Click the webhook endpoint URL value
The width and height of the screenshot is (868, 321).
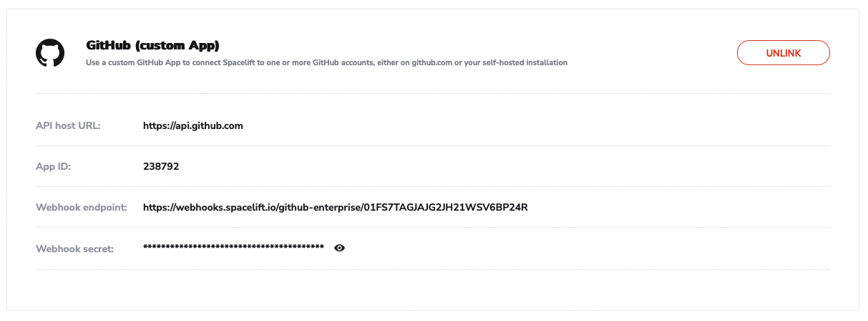point(335,207)
